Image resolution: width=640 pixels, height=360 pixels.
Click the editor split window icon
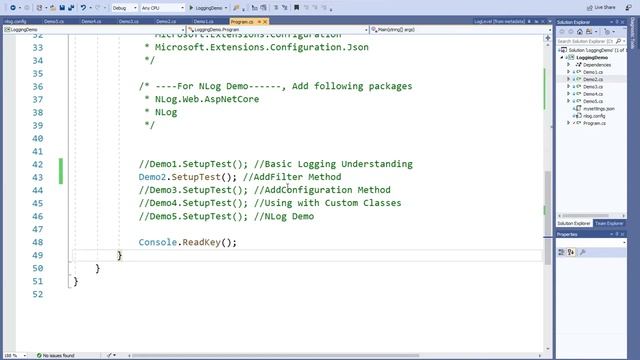548,38
